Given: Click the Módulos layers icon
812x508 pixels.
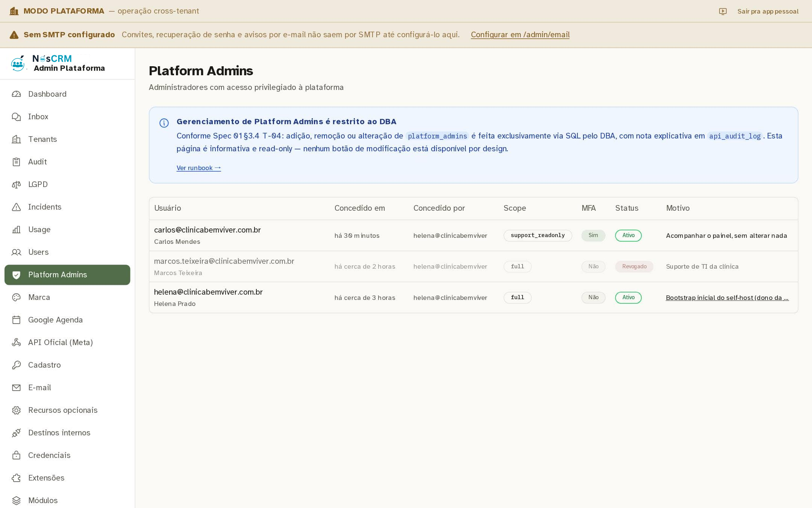Looking at the screenshot, I should coord(16,500).
